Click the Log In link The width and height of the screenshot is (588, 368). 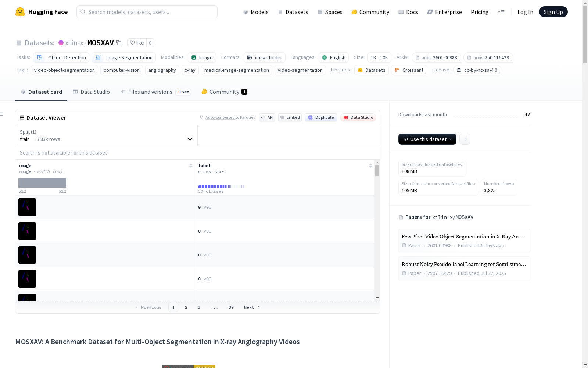(525, 12)
